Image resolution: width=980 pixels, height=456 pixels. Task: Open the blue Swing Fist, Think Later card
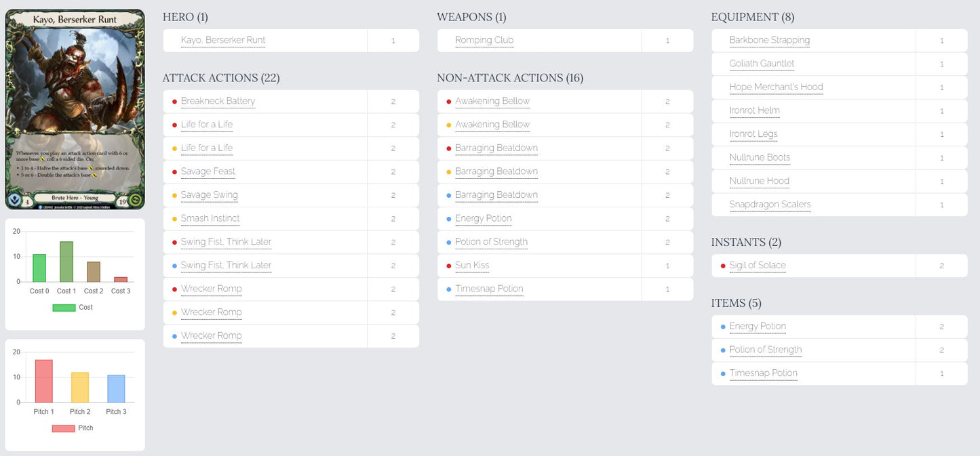click(226, 265)
